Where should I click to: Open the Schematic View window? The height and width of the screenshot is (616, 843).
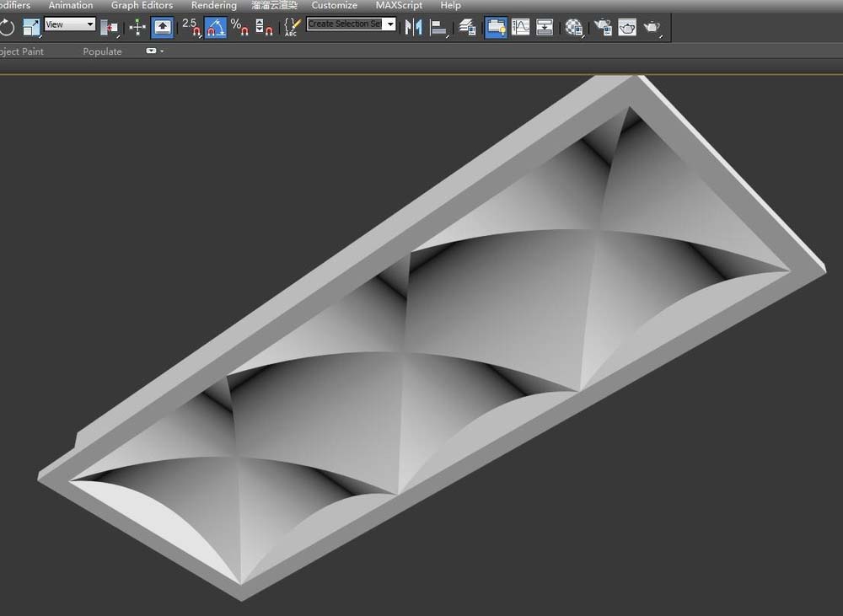click(545, 27)
